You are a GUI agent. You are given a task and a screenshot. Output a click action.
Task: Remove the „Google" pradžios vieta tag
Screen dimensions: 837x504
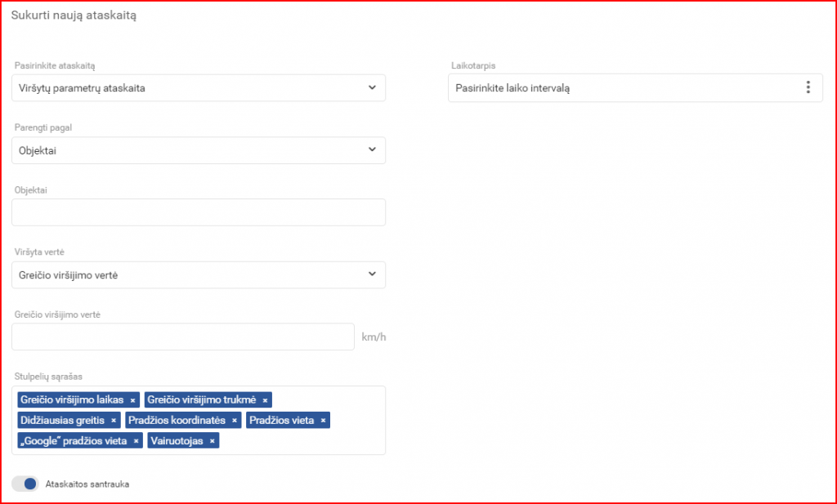(137, 440)
